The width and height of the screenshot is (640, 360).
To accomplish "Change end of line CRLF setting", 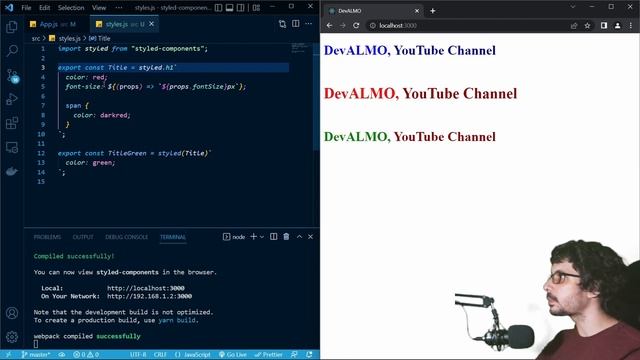I will point(160,354).
